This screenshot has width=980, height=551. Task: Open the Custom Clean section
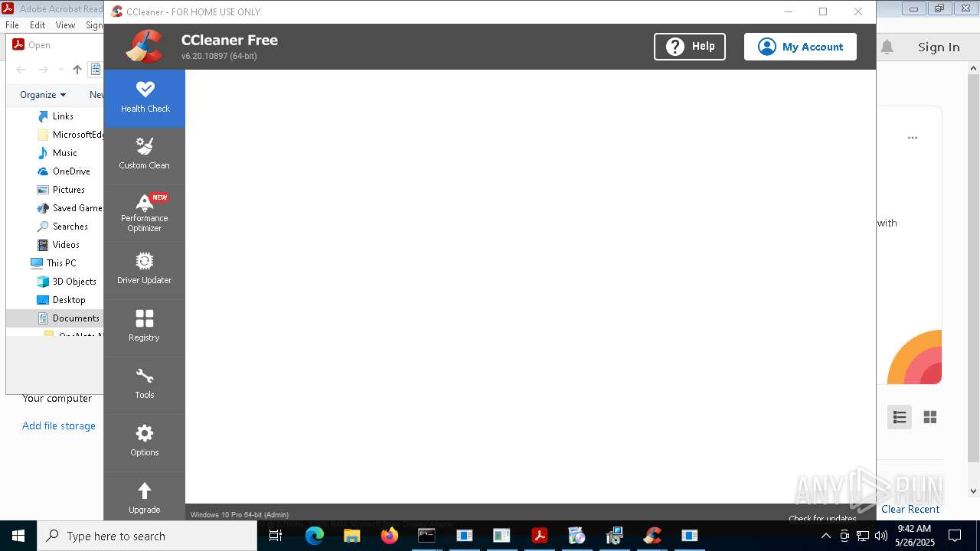(x=145, y=155)
